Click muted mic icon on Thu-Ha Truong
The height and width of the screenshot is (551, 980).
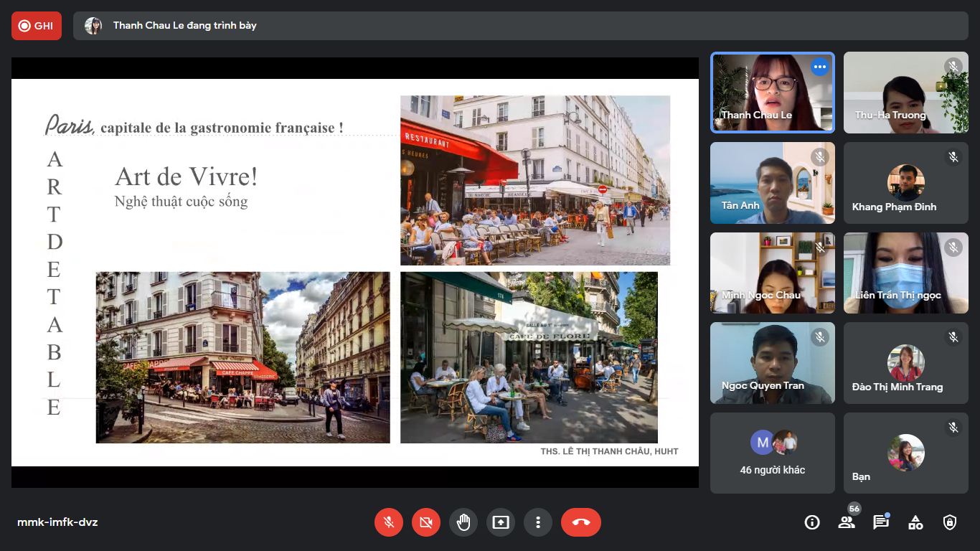tap(953, 67)
